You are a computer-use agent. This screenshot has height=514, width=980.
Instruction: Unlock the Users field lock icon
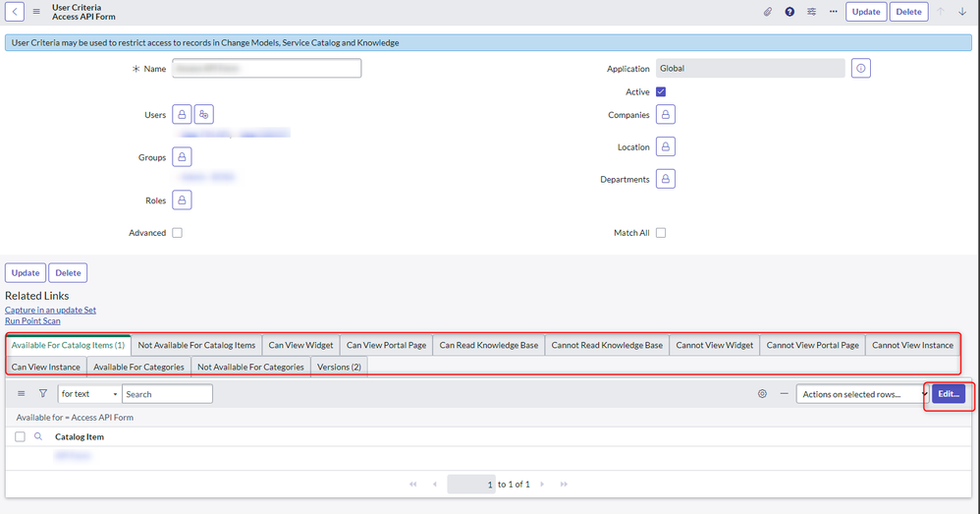pos(182,114)
